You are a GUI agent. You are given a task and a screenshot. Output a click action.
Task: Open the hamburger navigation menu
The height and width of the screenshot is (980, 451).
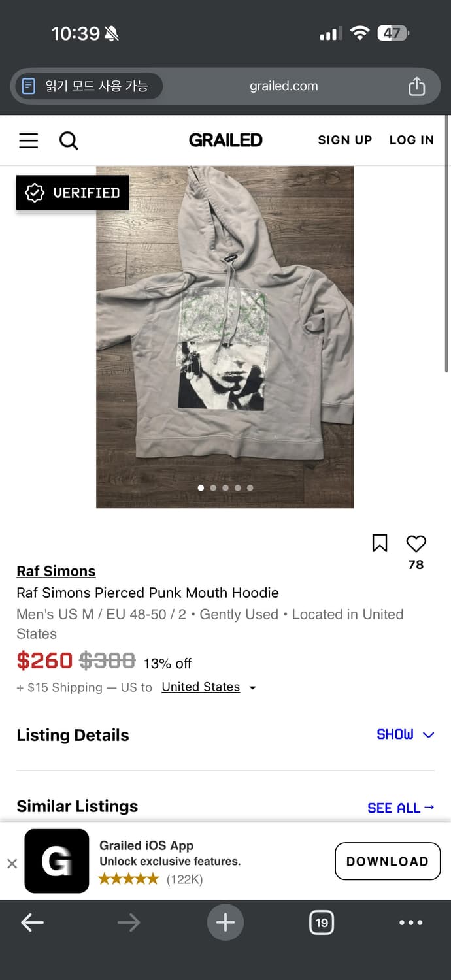(28, 140)
